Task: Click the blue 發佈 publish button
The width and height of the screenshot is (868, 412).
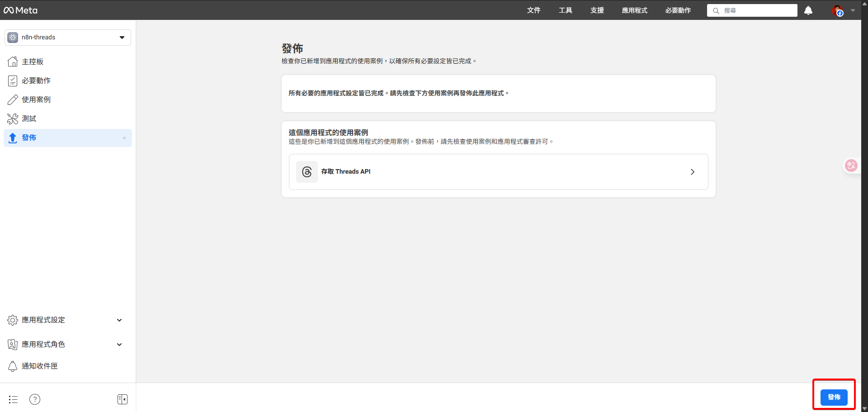Action: tap(834, 397)
